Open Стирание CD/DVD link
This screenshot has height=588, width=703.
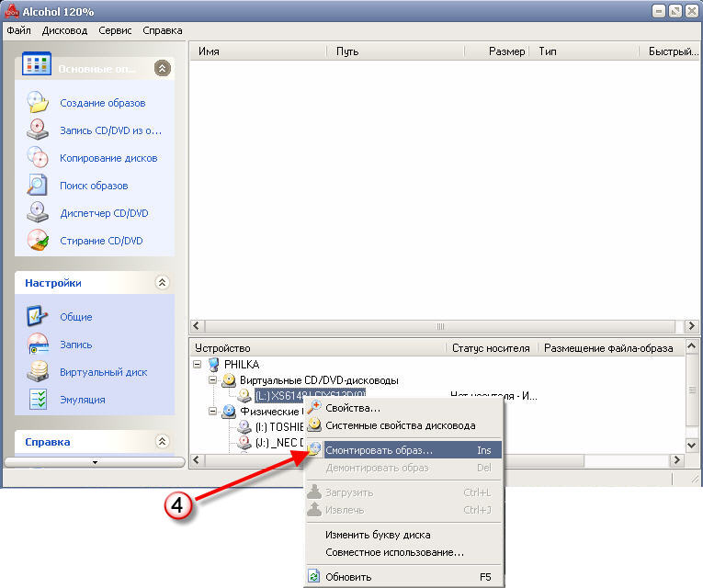pyautogui.click(x=101, y=241)
